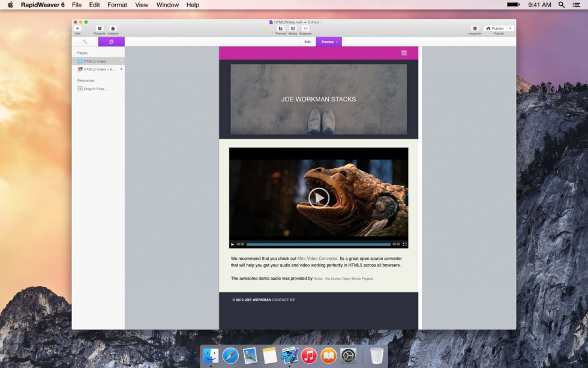Show the Inspector panel

475,28
